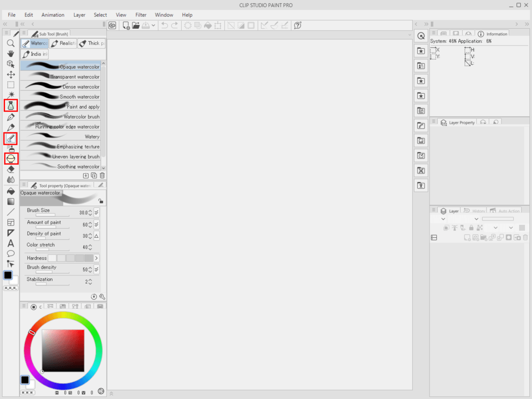Open the Window menu
This screenshot has height=399, width=532.
[164, 15]
